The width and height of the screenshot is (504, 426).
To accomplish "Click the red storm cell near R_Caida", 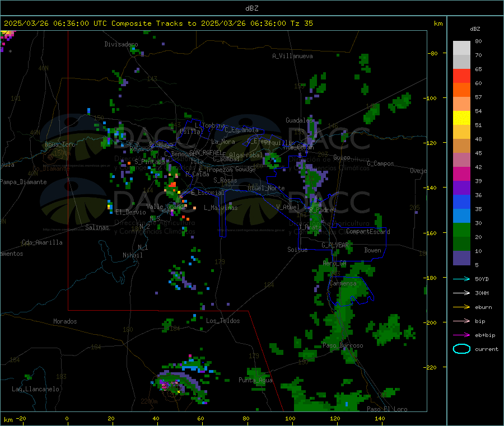I will (172, 185).
